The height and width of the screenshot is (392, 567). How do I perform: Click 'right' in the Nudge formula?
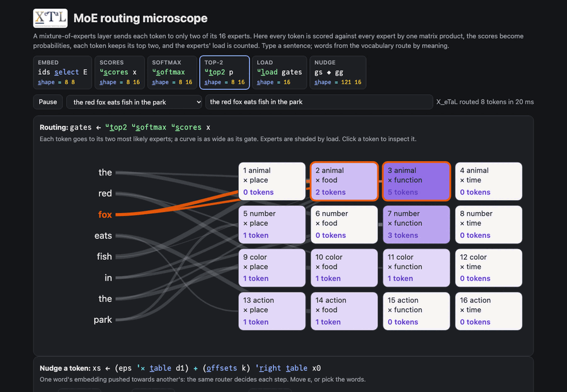click(x=270, y=368)
